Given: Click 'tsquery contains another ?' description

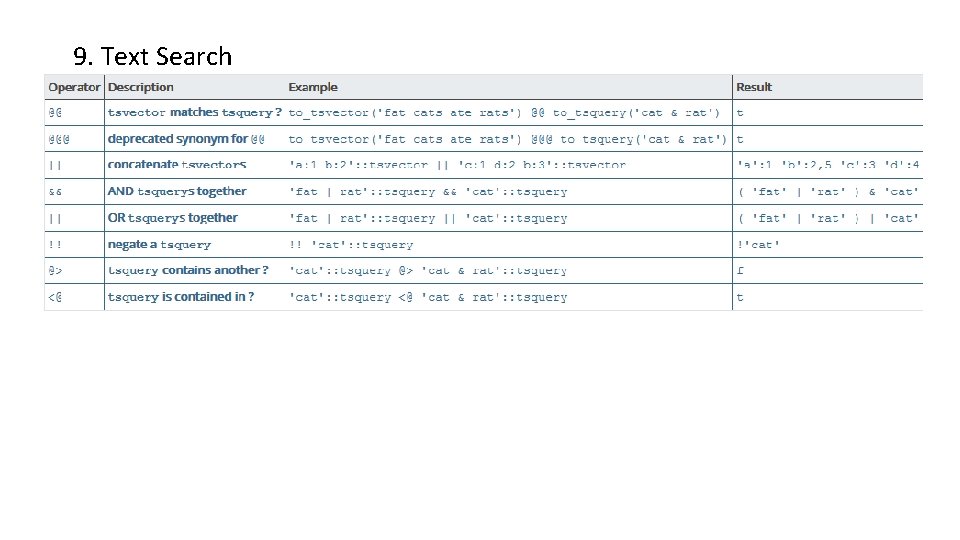Looking at the screenshot, I should (188, 270).
